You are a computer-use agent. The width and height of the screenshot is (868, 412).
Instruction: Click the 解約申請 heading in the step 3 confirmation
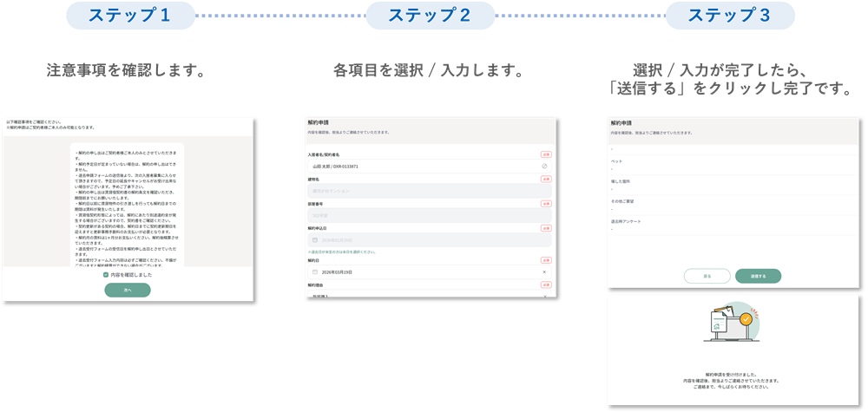point(621,123)
